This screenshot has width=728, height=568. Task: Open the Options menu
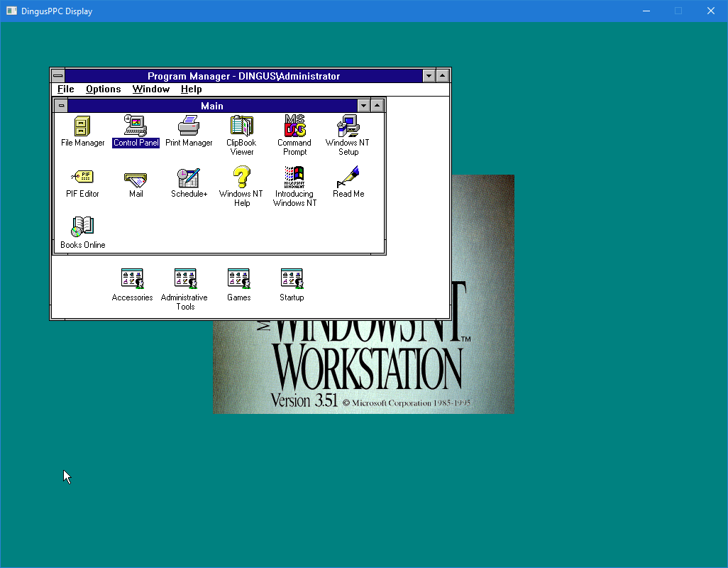(103, 89)
